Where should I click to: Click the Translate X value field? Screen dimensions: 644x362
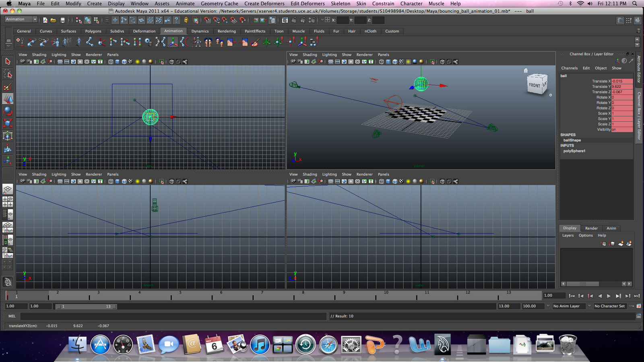click(x=622, y=81)
